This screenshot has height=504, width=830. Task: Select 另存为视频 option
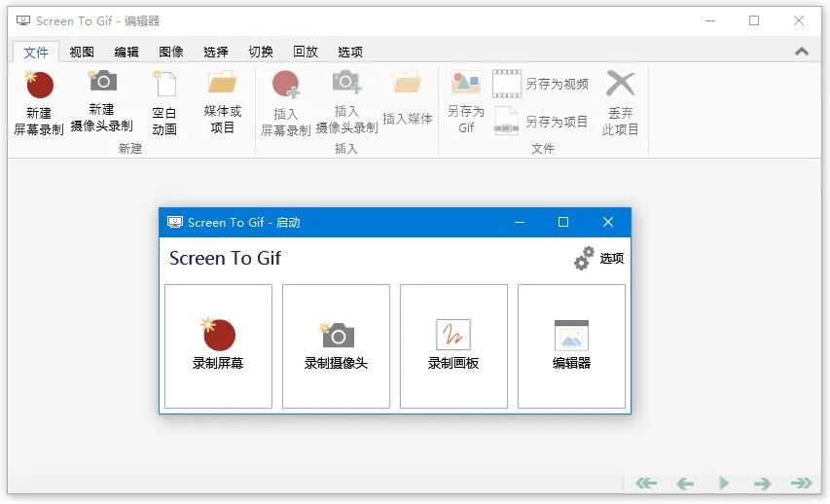(540, 84)
